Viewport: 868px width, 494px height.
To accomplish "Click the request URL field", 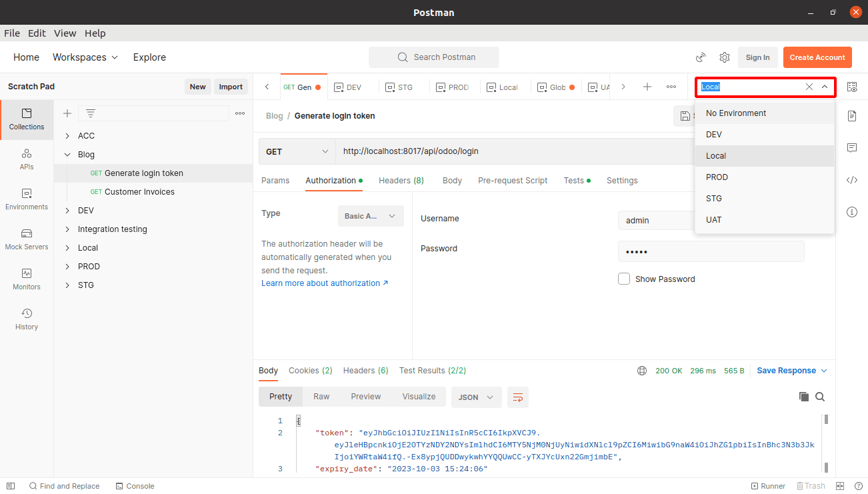I will click(515, 151).
